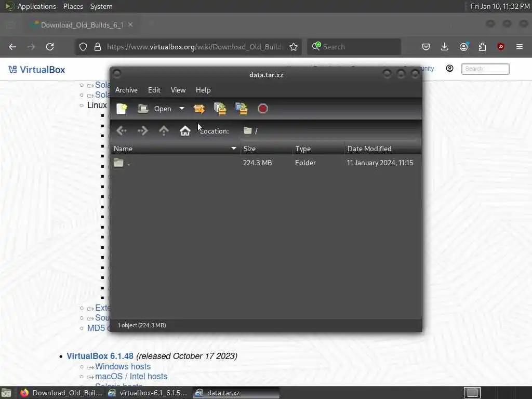Expand the Open recent archives dropdown arrow

tap(182, 109)
